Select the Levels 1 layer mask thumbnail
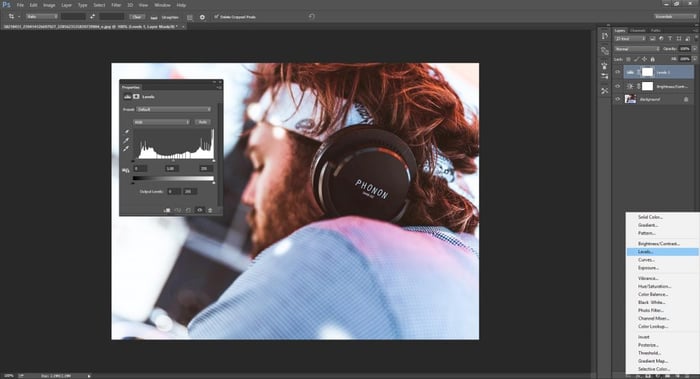 (647, 72)
